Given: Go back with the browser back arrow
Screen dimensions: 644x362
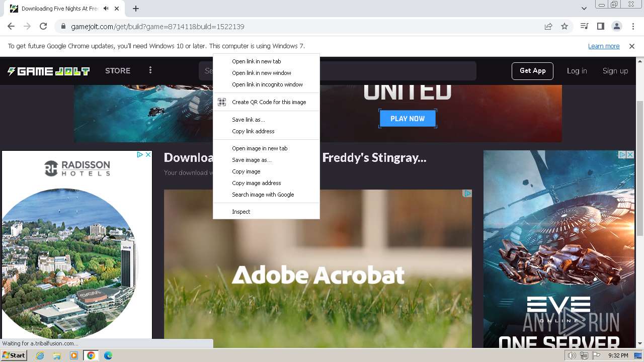Looking at the screenshot, I should (11, 26).
